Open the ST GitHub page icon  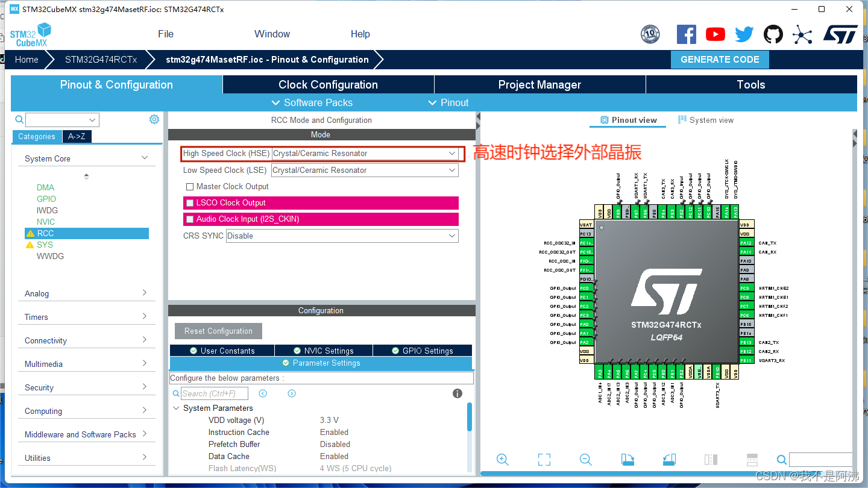pyautogui.click(x=773, y=34)
